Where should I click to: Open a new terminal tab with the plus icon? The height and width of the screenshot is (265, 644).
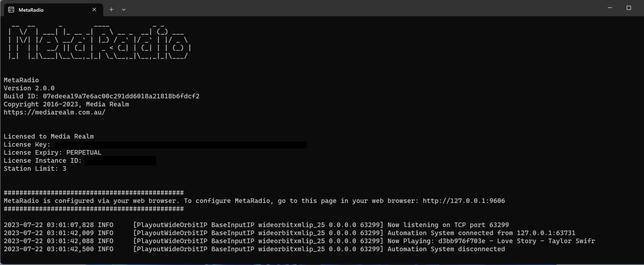pos(111,9)
